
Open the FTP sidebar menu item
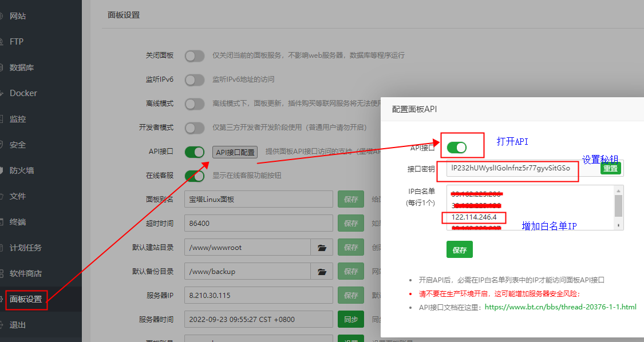17,42
